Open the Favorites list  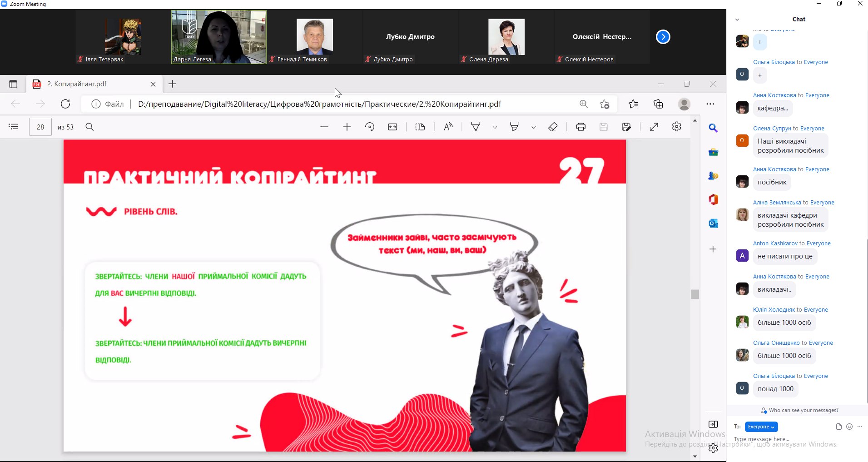[633, 104]
